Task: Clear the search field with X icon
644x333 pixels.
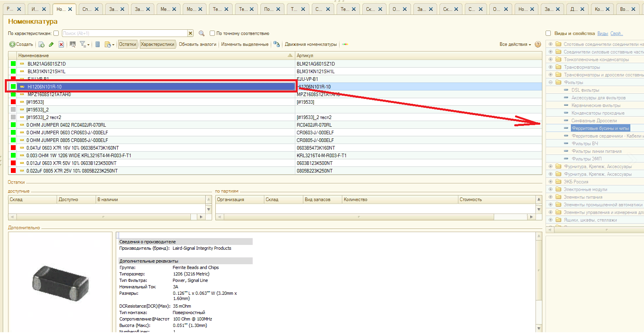Action: pos(190,33)
